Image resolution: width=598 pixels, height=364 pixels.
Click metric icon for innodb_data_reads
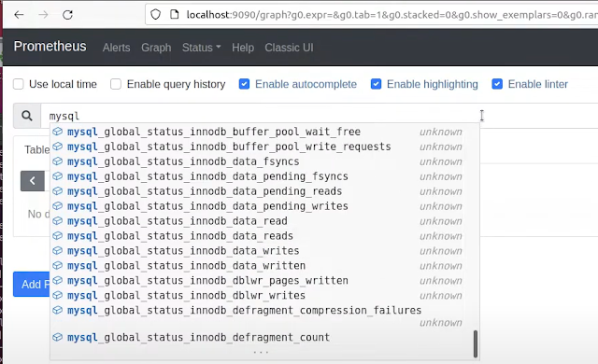(x=58, y=236)
